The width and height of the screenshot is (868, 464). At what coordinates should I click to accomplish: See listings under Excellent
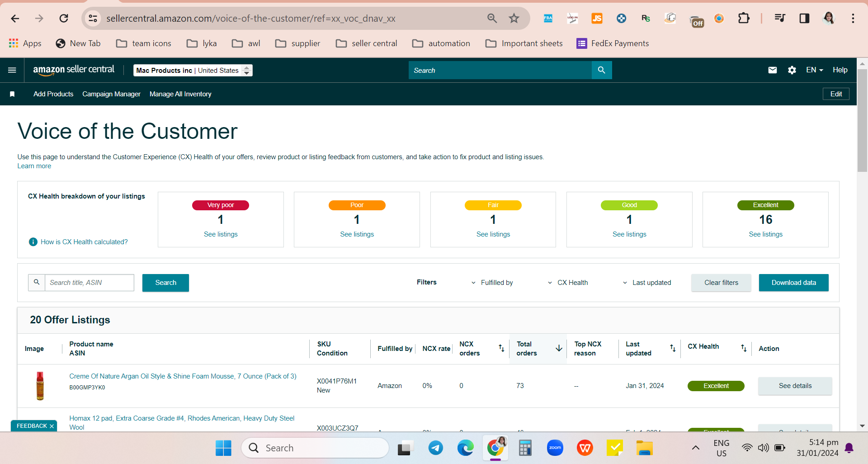(766, 234)
